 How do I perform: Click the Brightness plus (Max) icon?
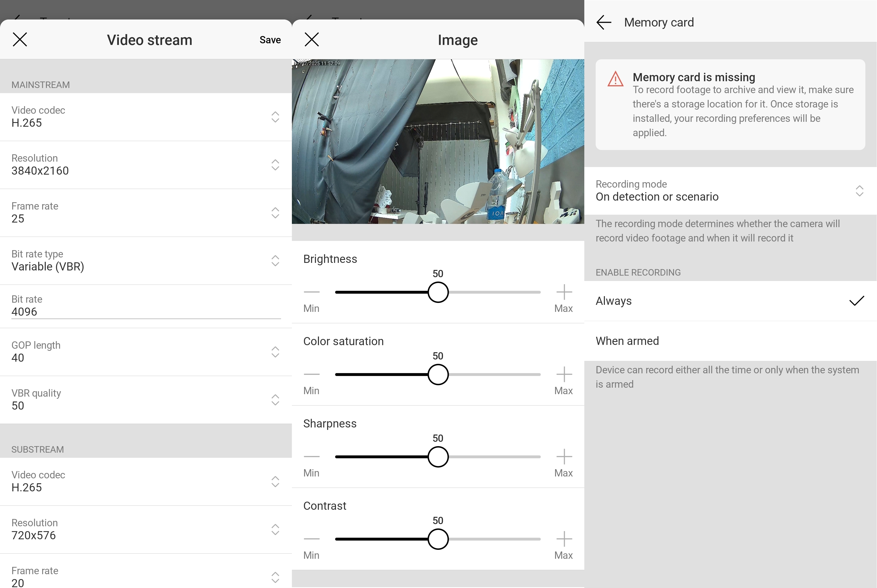click(x=563, y=292)
